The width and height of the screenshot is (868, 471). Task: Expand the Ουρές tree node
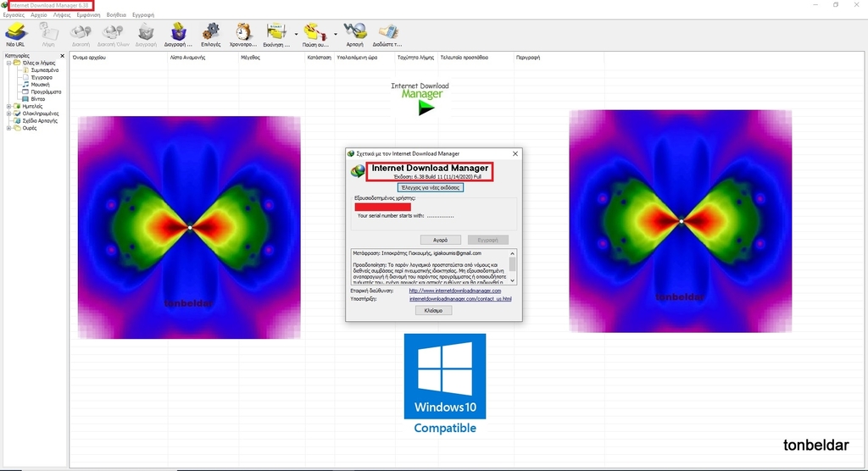tap(8, 128)
